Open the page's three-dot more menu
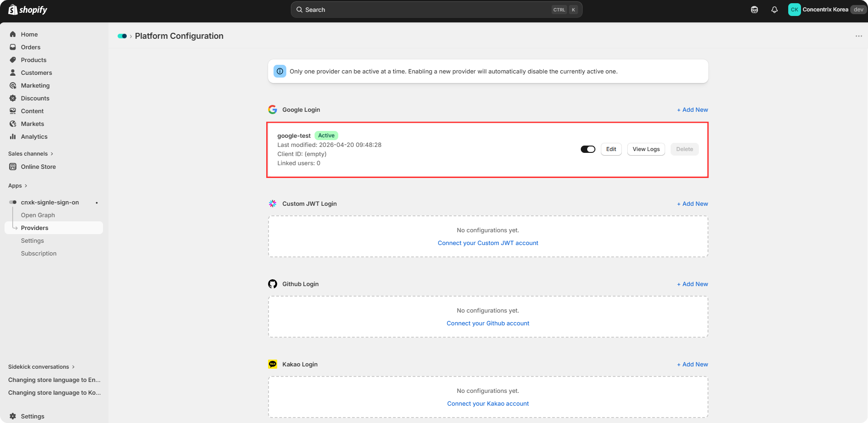868x423 pixels. [x=859, y=36]
